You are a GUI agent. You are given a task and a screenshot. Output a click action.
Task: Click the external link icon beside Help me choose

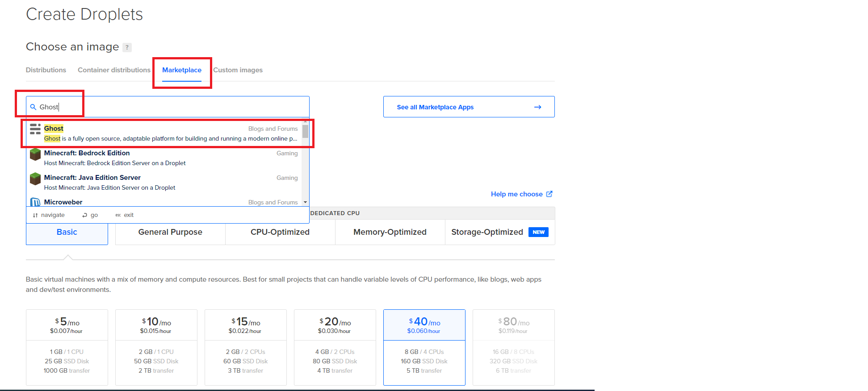tap(549, 194)
